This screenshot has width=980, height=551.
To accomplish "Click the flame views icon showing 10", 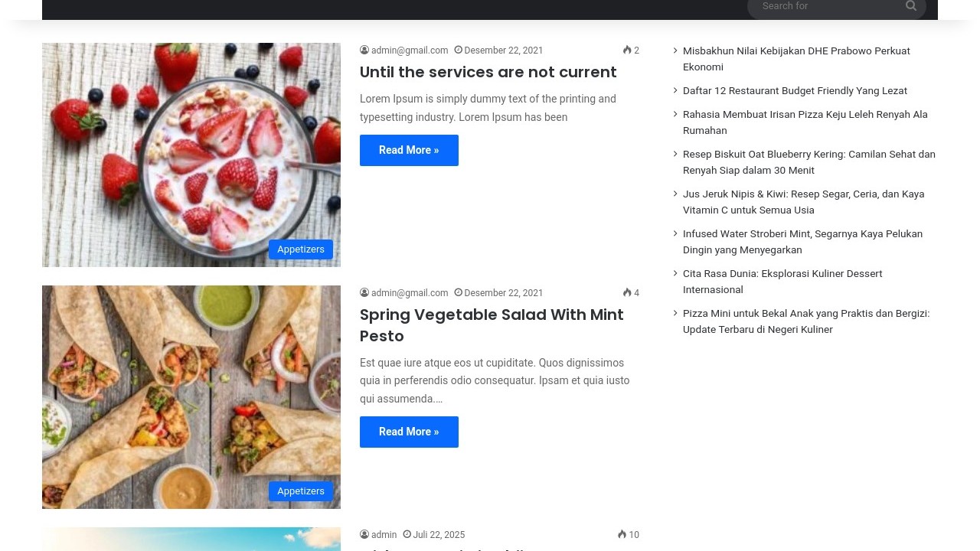I will point(622,535).
